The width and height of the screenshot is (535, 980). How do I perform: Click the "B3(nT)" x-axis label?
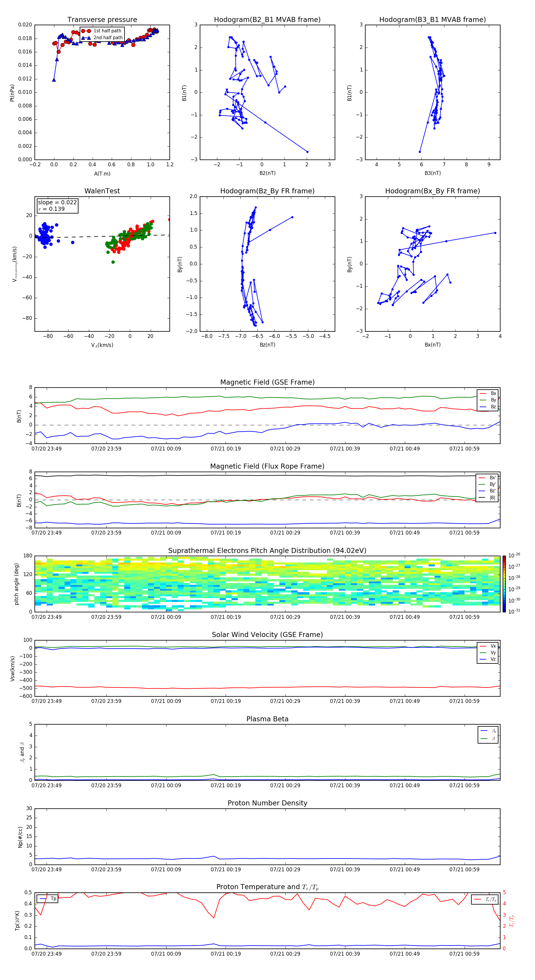(x=432, y=173)
